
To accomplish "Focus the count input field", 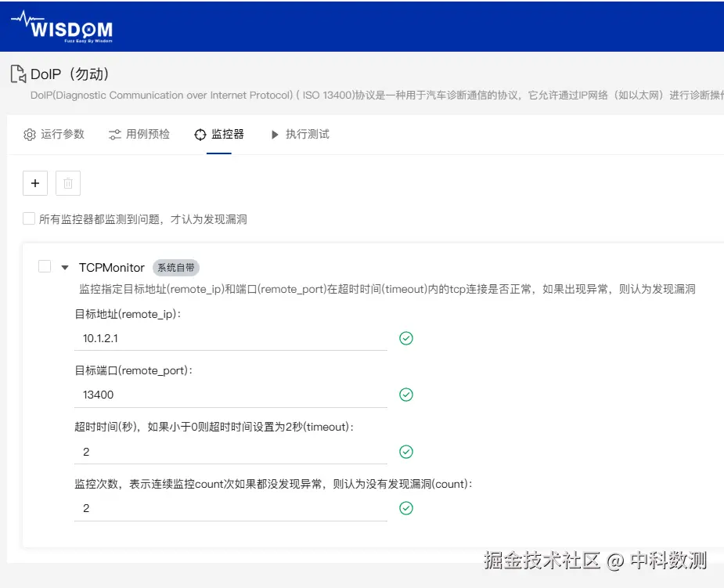I will [x=230, y=509].
